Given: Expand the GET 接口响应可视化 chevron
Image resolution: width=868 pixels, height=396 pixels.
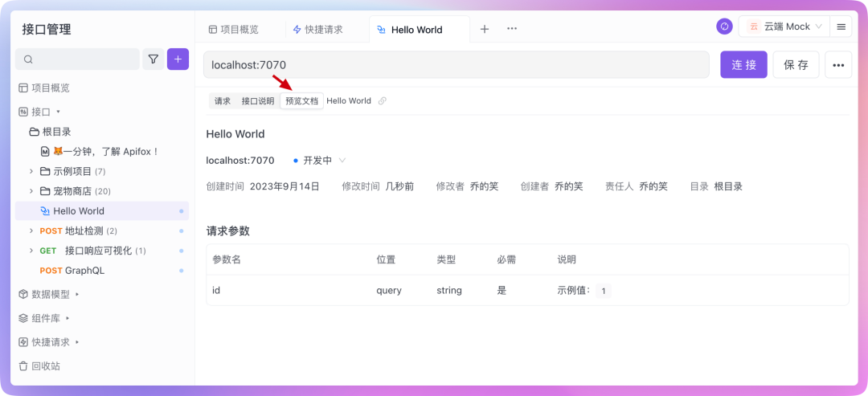Looking at the screenshot, I should point(31,251).
